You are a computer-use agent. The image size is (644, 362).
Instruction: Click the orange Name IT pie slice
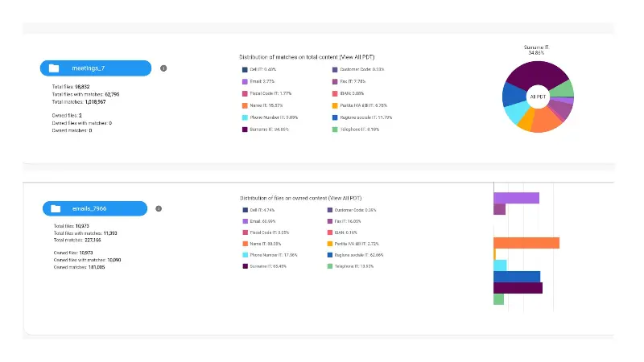click(x=547, y=120)
